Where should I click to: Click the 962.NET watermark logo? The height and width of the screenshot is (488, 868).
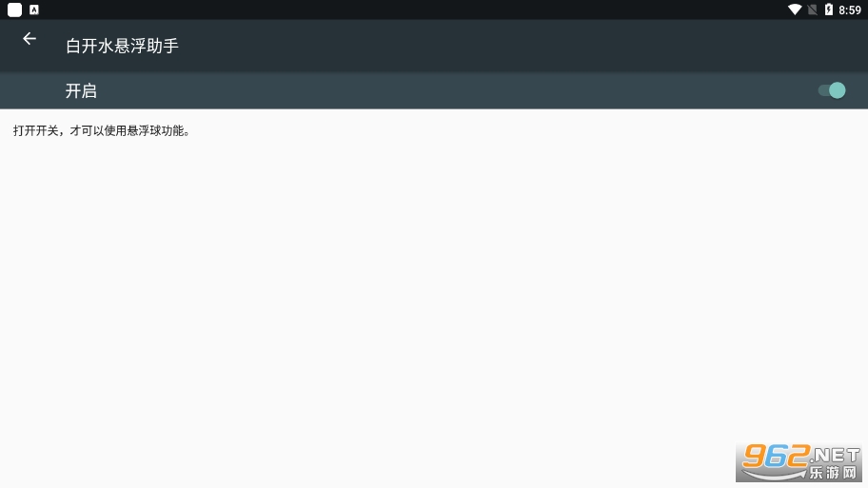[x=799, y=462]
